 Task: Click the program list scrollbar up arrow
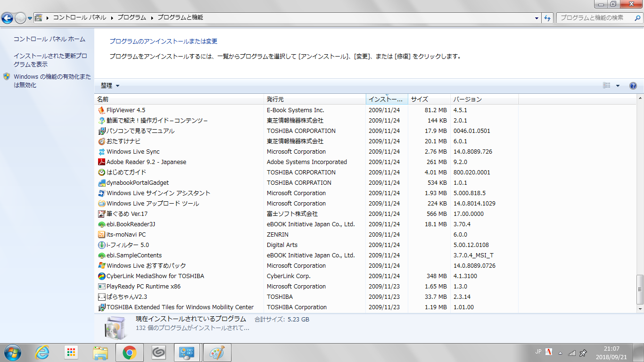(640, 98)
